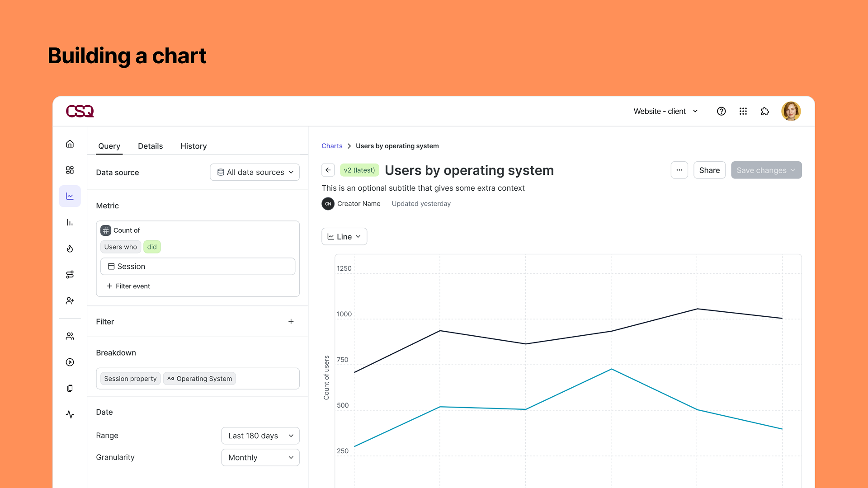Open the flame heatmap icon in sidebar
The height and width of the screenshot is (488, 868).
point(70,249)
